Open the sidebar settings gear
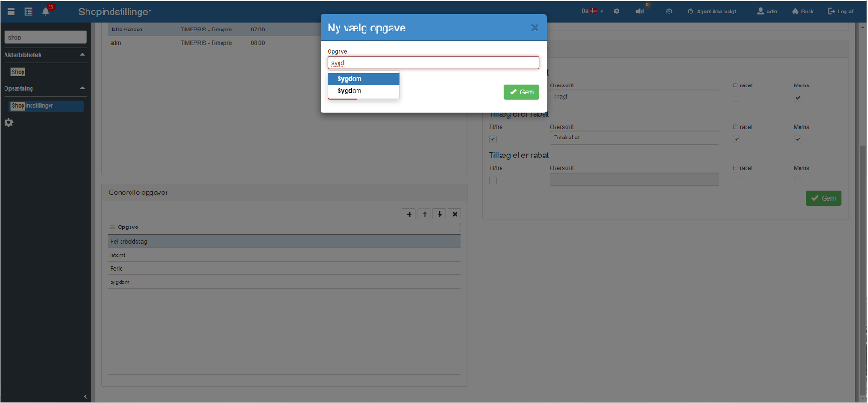This screenshot has height=403, width=868. (9, 122)
